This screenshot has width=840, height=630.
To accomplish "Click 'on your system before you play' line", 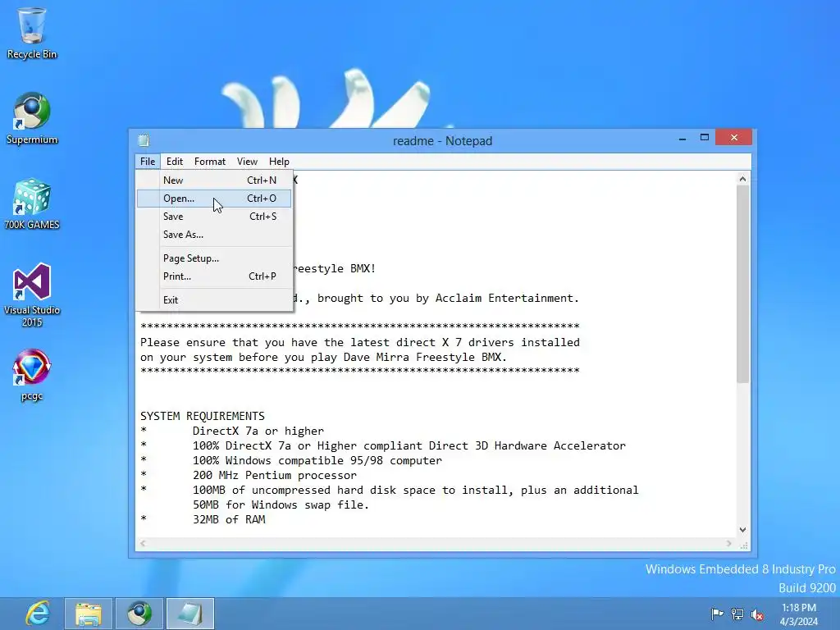I will pyautogui.click(x=323, y=358).
